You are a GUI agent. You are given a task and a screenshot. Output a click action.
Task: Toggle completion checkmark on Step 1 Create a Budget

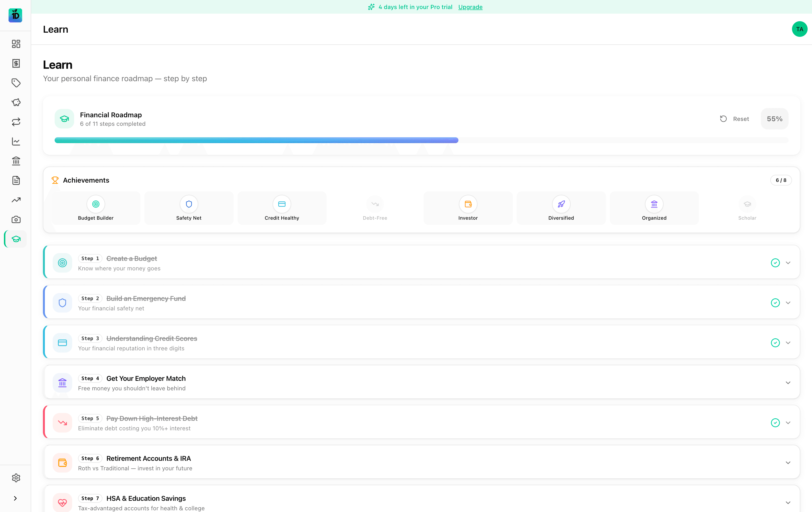point(775,263)
